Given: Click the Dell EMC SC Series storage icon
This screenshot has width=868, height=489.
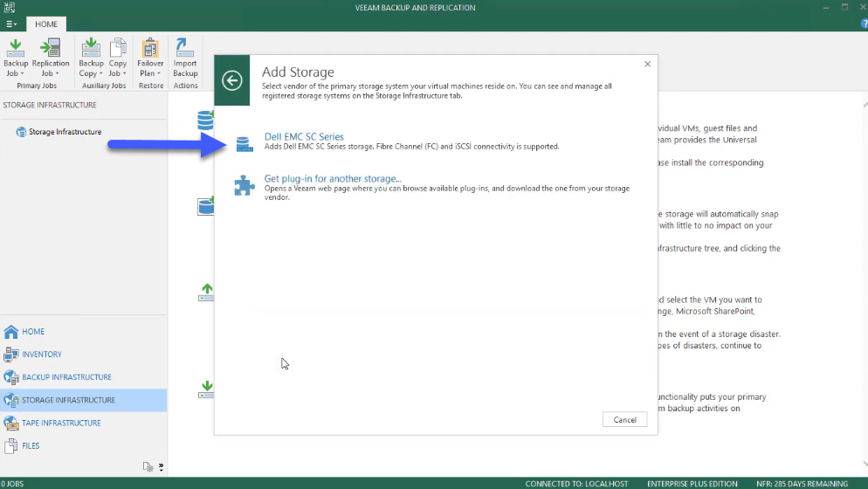Looking at the screenshot, I should pos(245,144).
